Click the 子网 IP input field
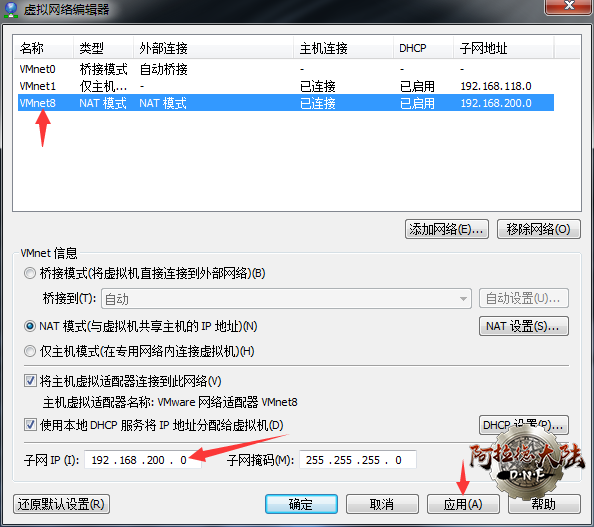Viewport: 594px width, 527px height. [x=142, y=460]
